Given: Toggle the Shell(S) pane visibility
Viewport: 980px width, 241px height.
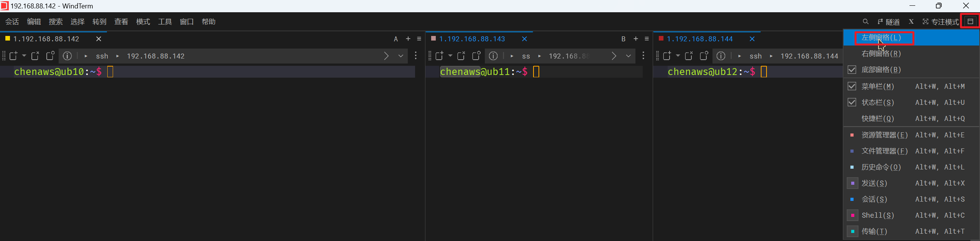Looking at the screenshot, I should click(x=911, y=215).
